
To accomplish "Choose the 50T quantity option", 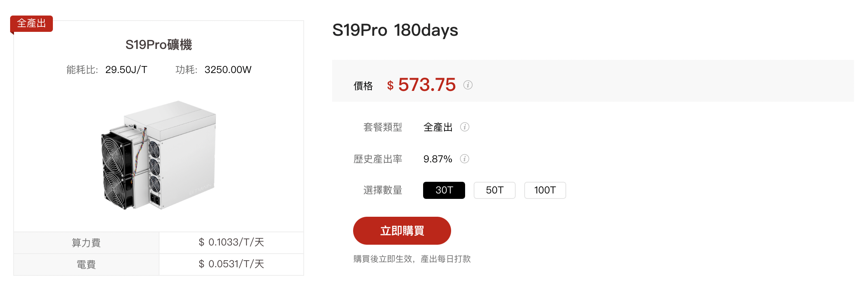I will pyautogui.click(x=494, y=190).
